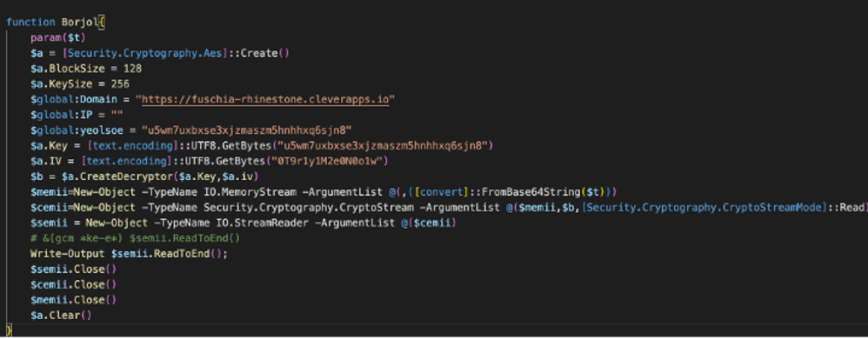The image size is (868, 339).
Task: Click the $semii.Close() line
Action: (x=74, y=269)
